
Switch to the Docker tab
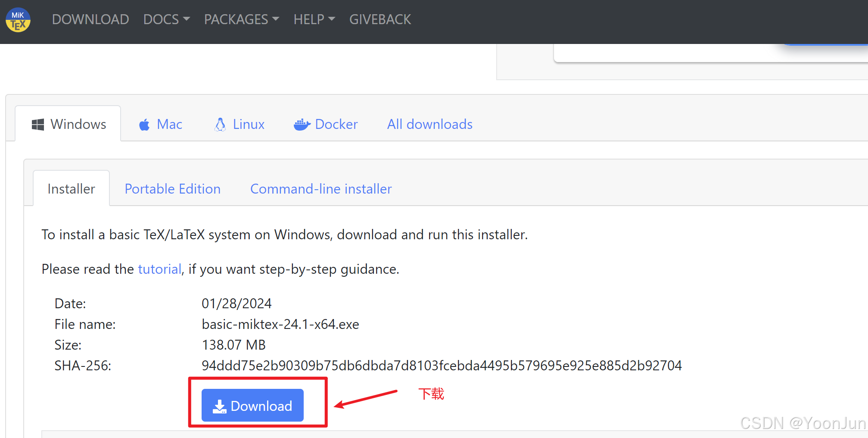(326, 125)
